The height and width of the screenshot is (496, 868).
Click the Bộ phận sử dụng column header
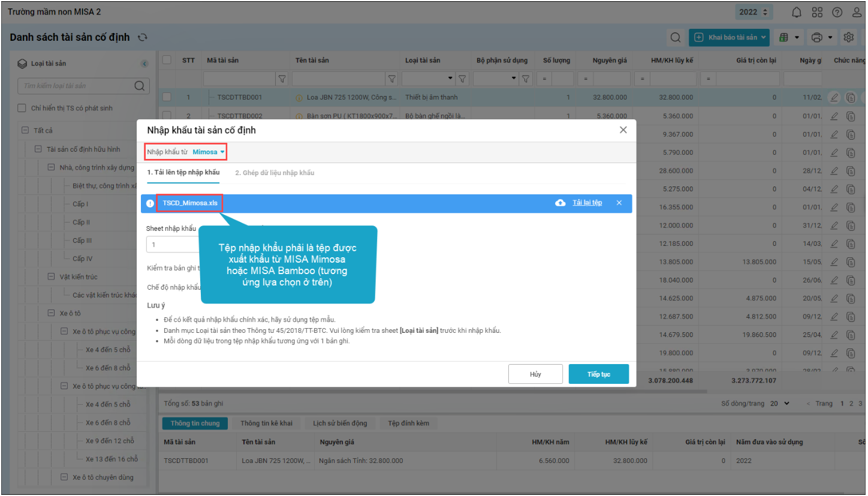(x=502, y=61)
